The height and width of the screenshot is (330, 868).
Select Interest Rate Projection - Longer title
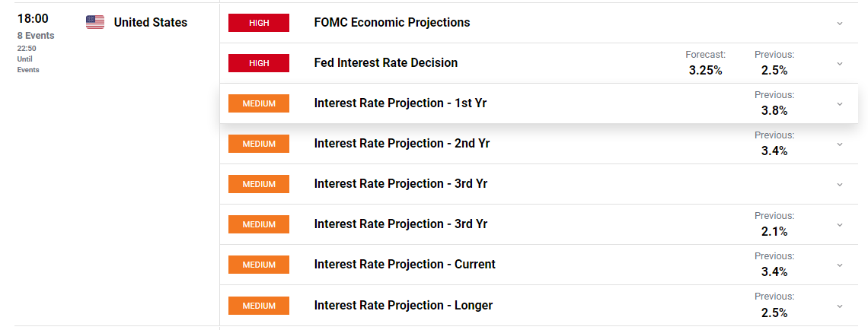point(403,306)
